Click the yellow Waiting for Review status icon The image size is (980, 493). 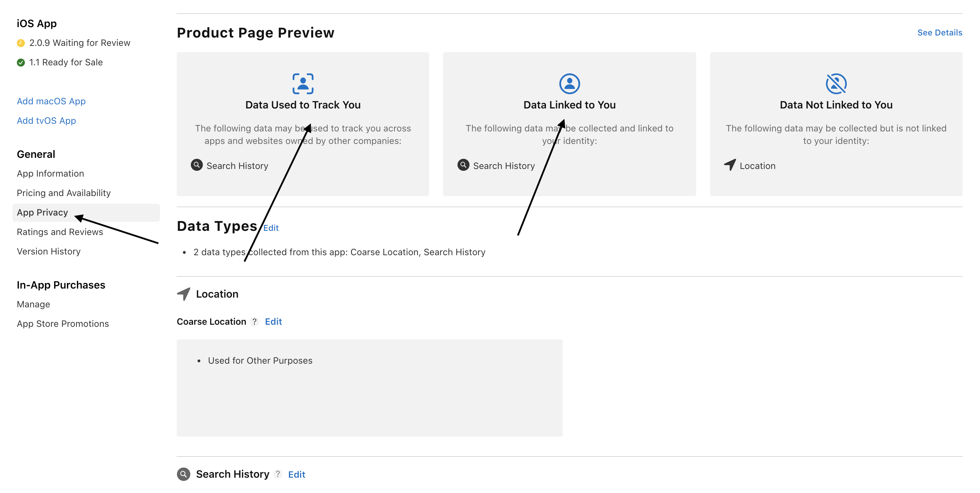click(x=21, y=43)
